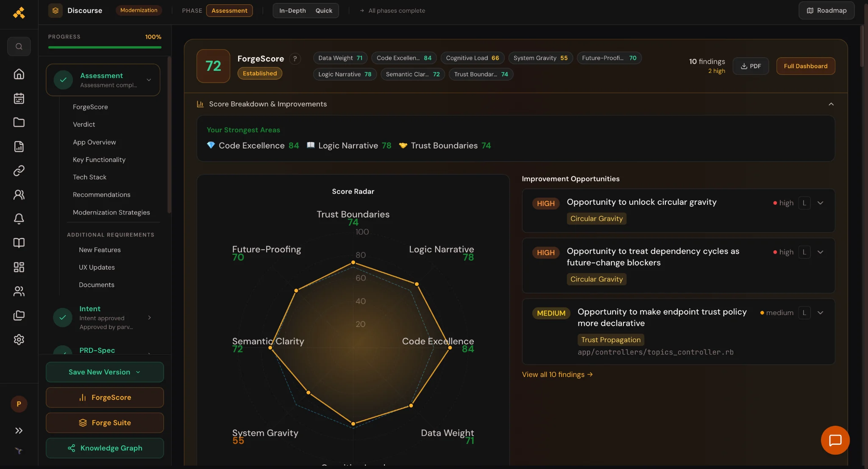
Task: Click the Assessment phase badge
Action: [229, 11]
